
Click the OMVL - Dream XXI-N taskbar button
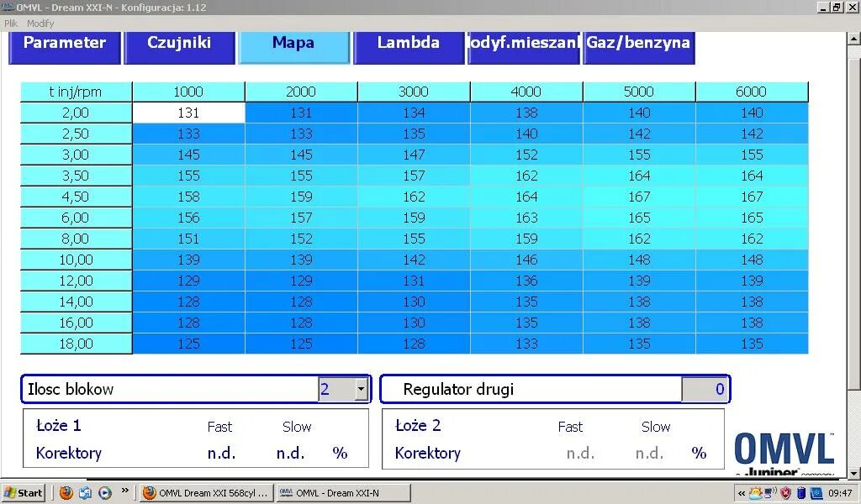point(343,492)
